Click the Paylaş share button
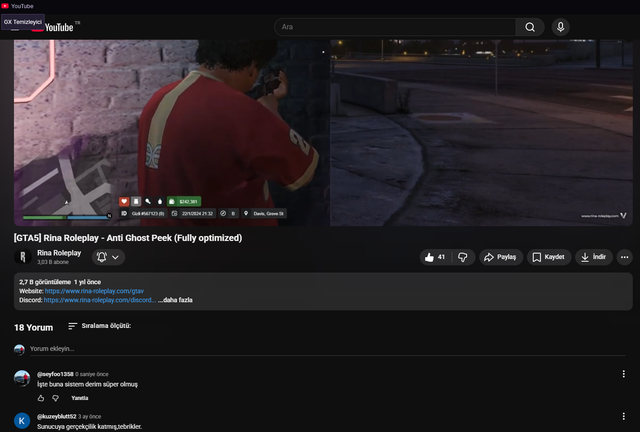Screen dimensions: 640x432 click(500, 257)
